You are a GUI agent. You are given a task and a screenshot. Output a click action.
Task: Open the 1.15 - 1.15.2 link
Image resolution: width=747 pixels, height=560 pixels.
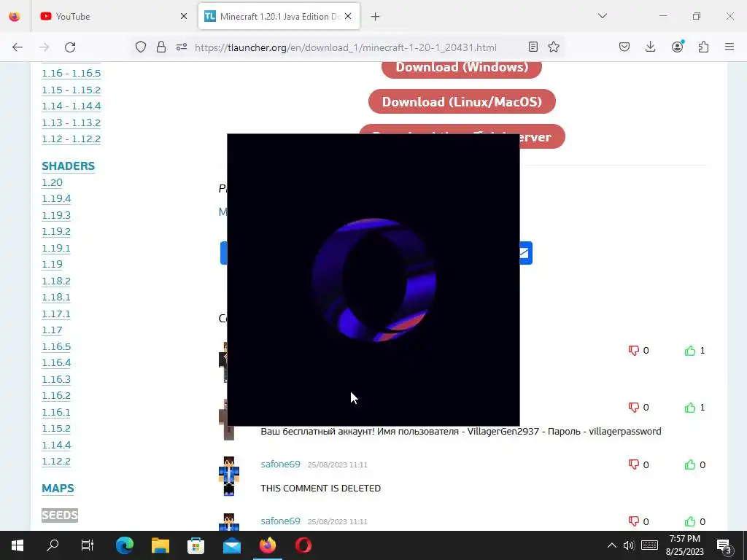(71, 90)
